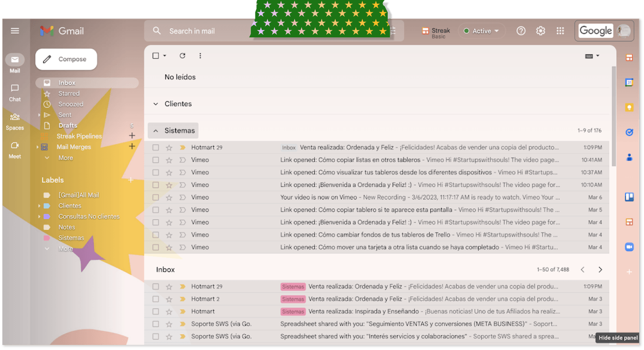Screen dimensions: 644x350
Task: Open the '¡Bienvenida a Ordenada y Feliz!' email from Mar 4
Action: tap(377, 222)
